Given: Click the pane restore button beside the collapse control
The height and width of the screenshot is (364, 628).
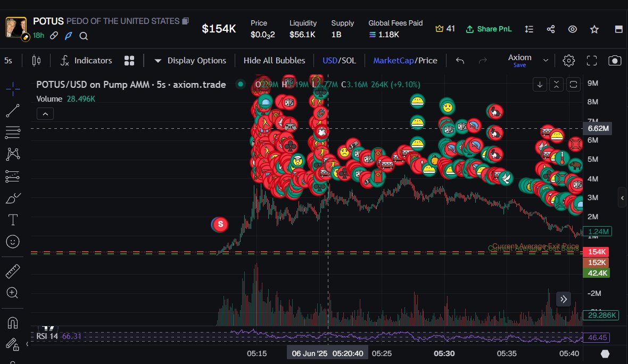Looking at the screenshot, I should (573, 85).
